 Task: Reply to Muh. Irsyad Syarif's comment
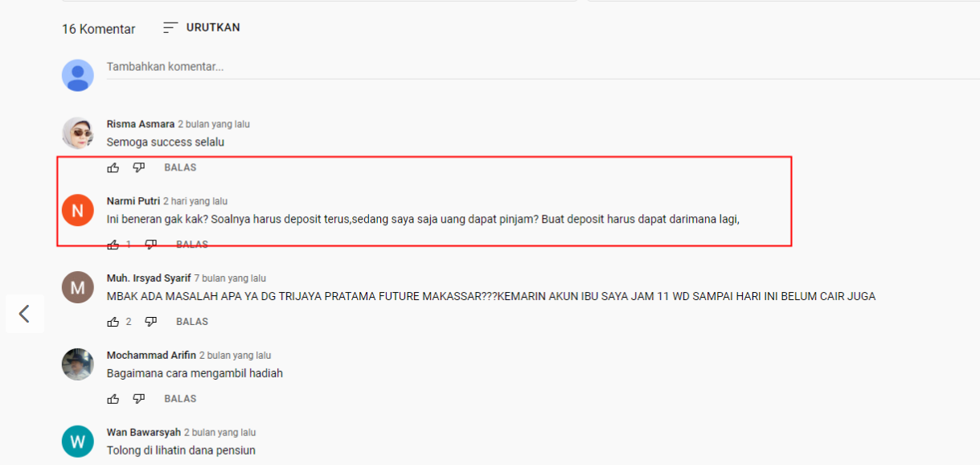click(x=192, y=322)
